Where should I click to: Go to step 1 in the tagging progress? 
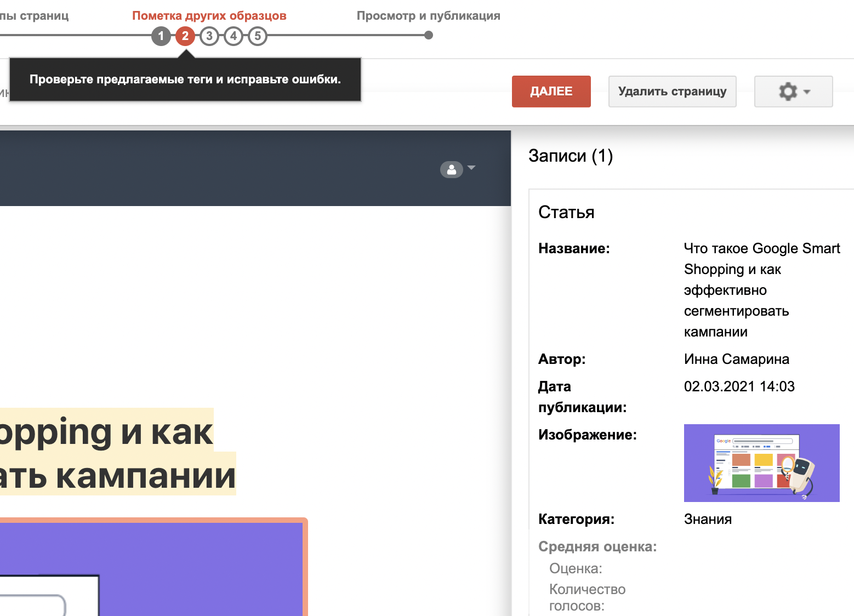161,36
